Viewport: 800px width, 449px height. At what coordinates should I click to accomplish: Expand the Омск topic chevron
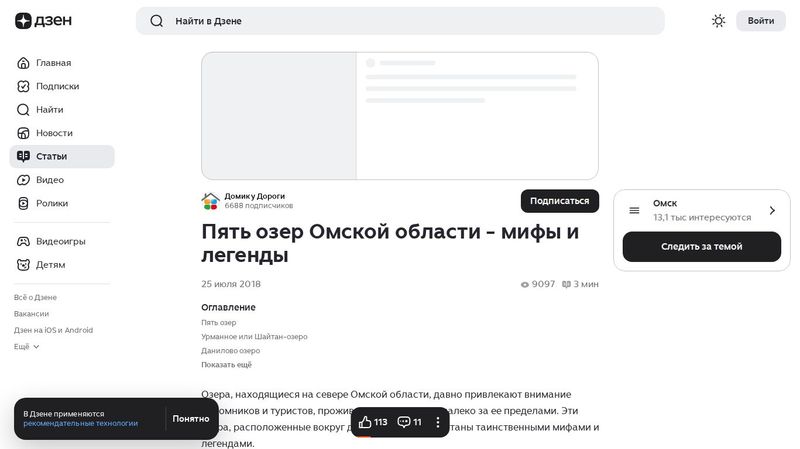tap(772, 210)
